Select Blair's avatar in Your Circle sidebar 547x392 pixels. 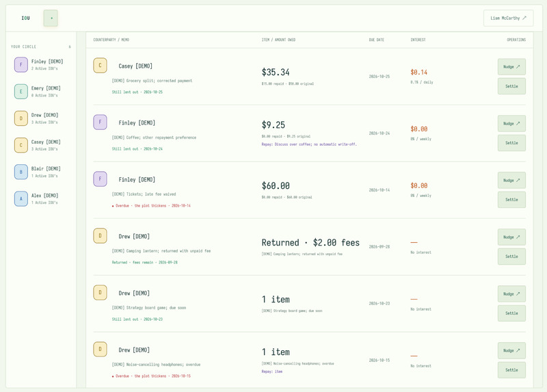[21, 172]
